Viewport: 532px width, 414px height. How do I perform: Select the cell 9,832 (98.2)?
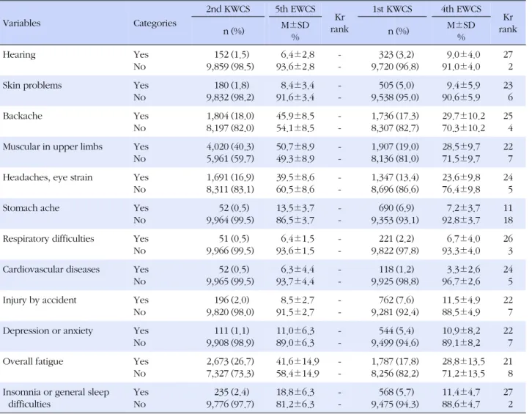pyautogui.click(x=230, y=97)
